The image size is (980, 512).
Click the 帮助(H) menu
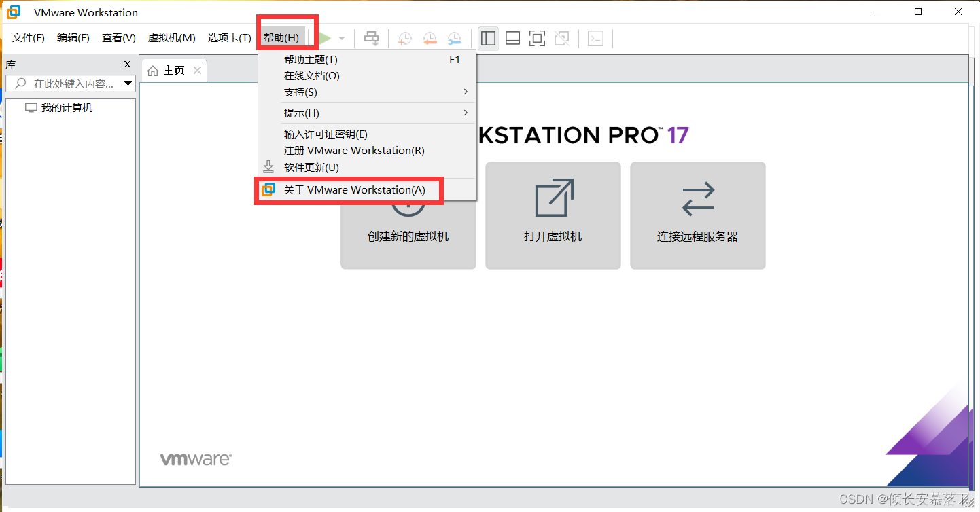[x=281, y=38]
